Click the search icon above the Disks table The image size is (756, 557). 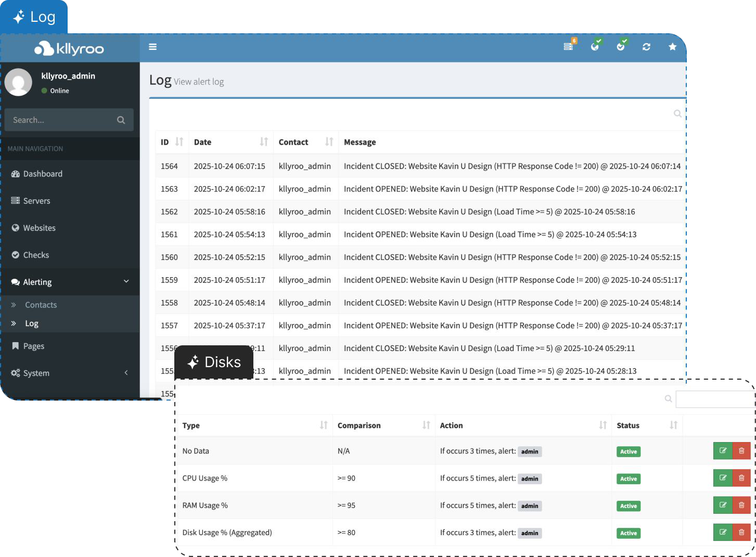(669, 399)
